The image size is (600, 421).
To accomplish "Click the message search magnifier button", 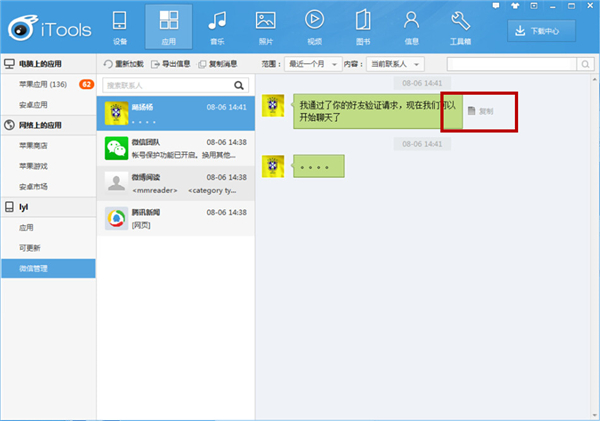I will click(x=585, y=64).
